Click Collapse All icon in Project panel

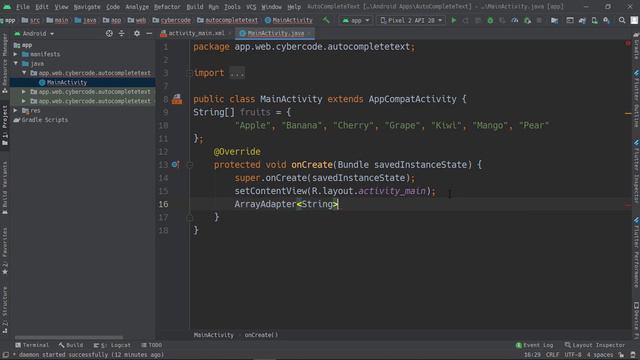point(122,33)
